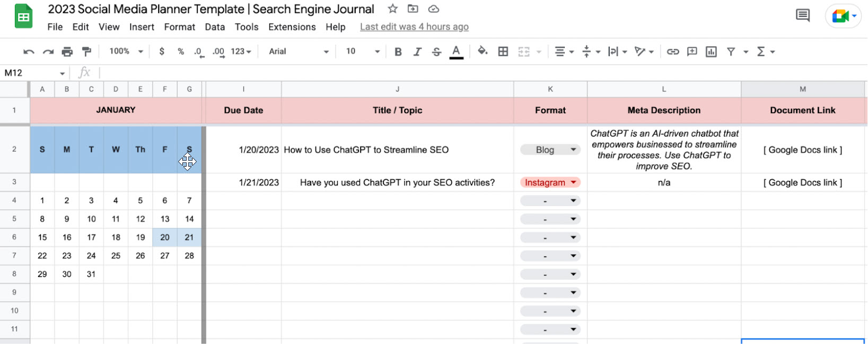Image resolution: width=868 pixels, height=347 pixels.
Task: Open text rotation options
Action: (644, 51)
